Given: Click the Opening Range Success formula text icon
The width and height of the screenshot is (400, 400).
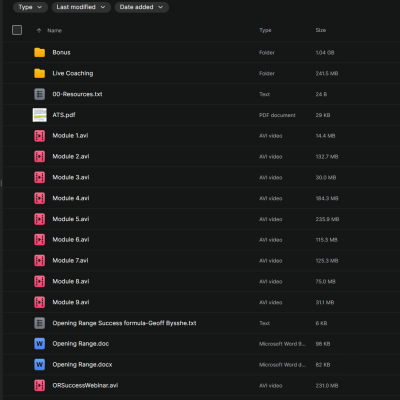Looking at the screenshot, I should 40,323.
